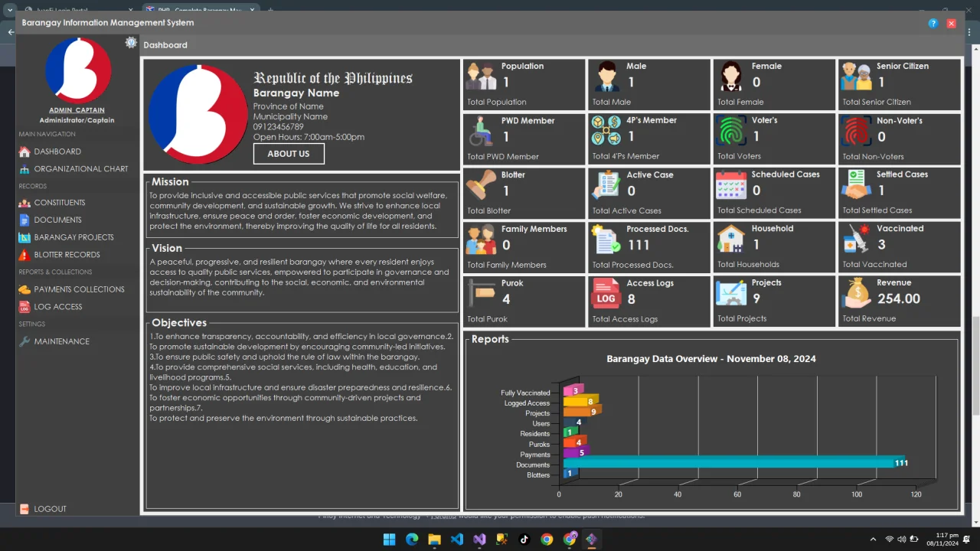Click the red Non-Voter's fingerprint icon

(x=857, y=131)
